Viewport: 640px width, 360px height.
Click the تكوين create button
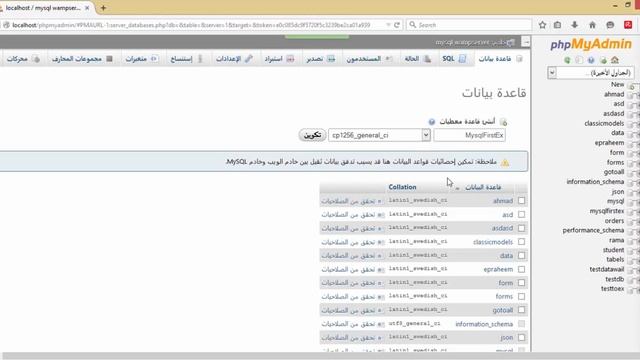[x=312, y=135]
